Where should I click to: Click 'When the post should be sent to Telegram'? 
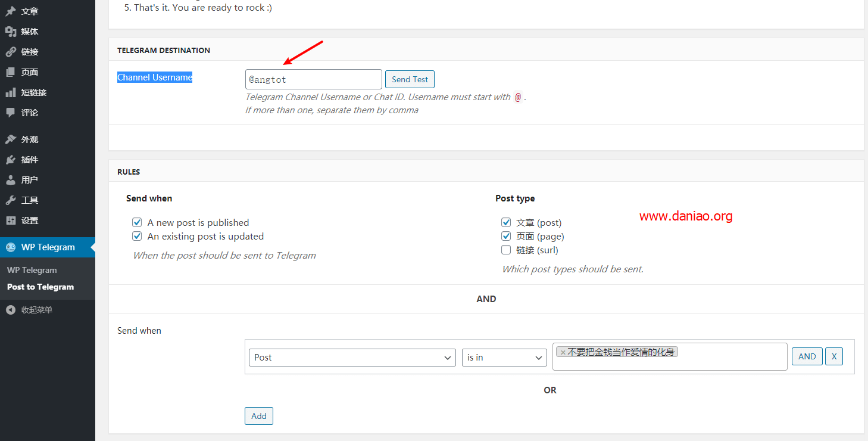click(224, 255)
